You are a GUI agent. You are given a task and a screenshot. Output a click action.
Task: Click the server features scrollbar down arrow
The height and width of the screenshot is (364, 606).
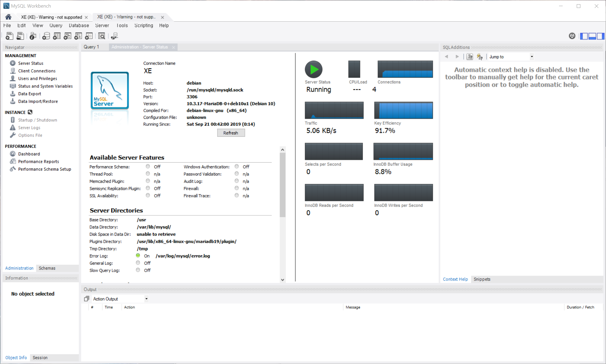[282, 280]
